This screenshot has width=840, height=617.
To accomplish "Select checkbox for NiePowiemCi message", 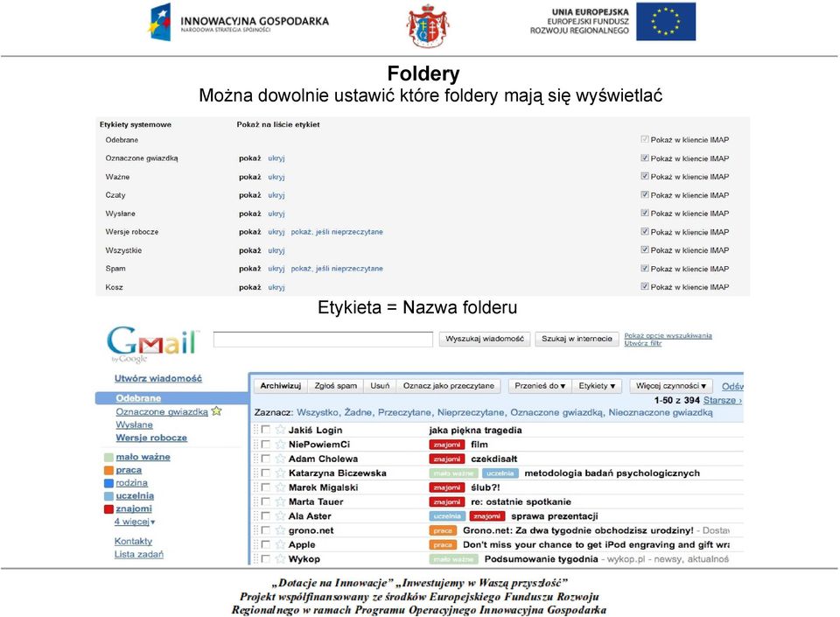I will tap(265, 444).
